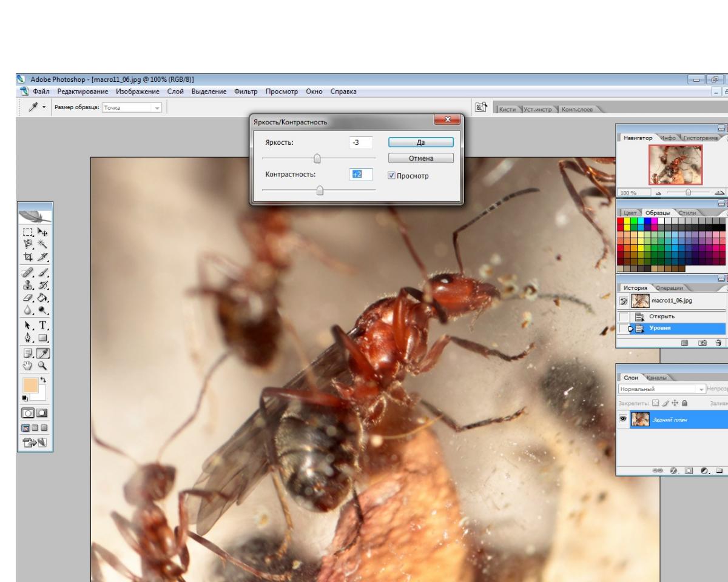Switch to the Каналы tab
The height and width of the screenshot is (582, 728).
click(x=657, y=378)
